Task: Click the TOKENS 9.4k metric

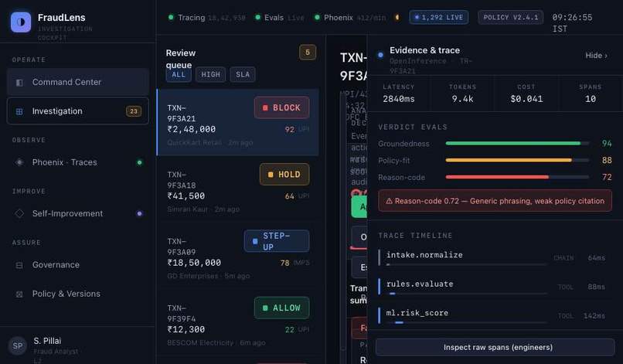Action: click(462, 94)
